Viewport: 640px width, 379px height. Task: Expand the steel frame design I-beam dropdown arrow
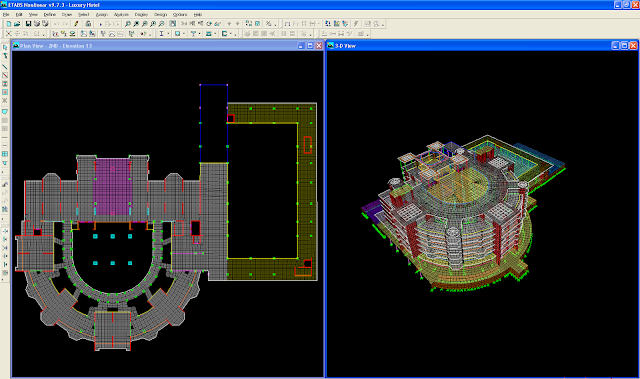tap(168, 34)
